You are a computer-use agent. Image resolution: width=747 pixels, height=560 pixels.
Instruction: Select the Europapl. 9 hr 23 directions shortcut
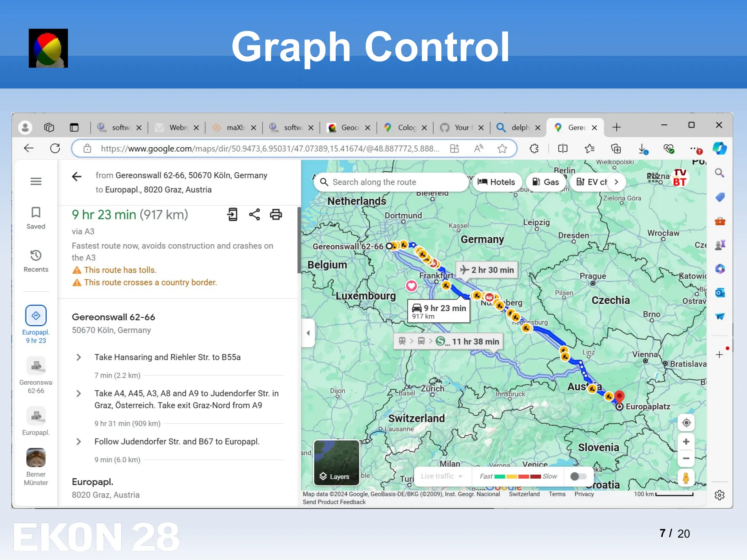pyautogui.click(x=36, y=324)
